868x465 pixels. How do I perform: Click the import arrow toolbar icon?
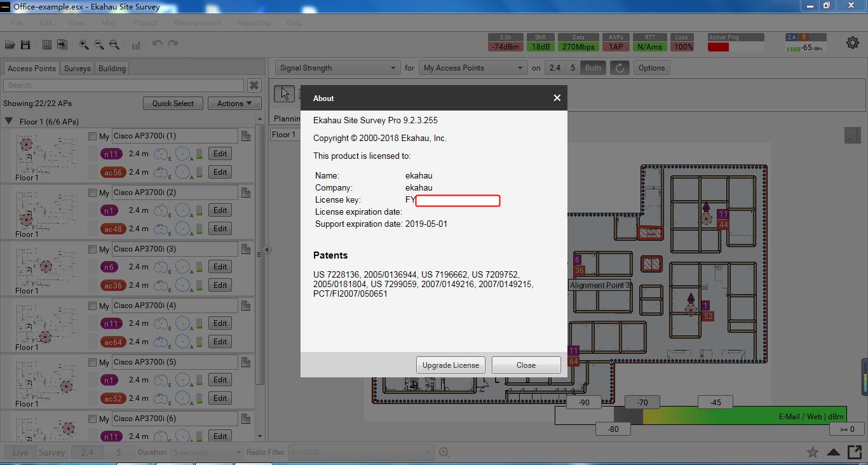(x=62, y=44)
